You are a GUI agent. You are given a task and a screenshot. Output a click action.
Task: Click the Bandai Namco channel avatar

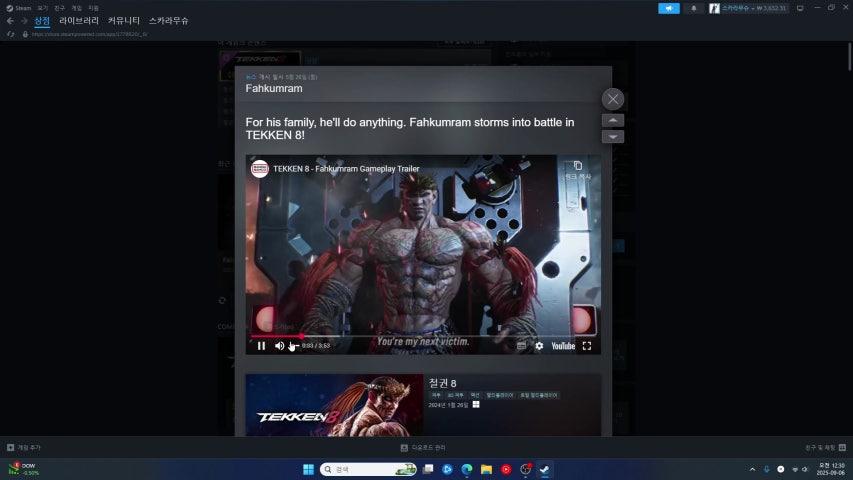(x=259, y=169)
